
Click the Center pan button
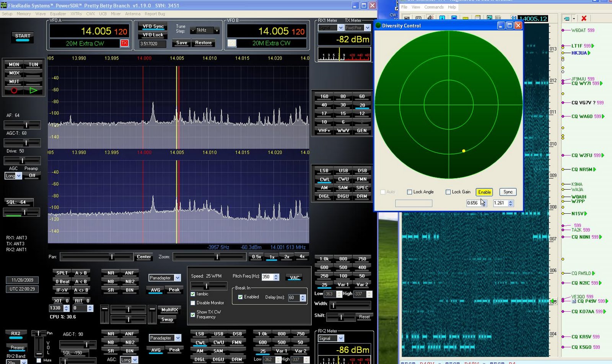tap(144, 257)
